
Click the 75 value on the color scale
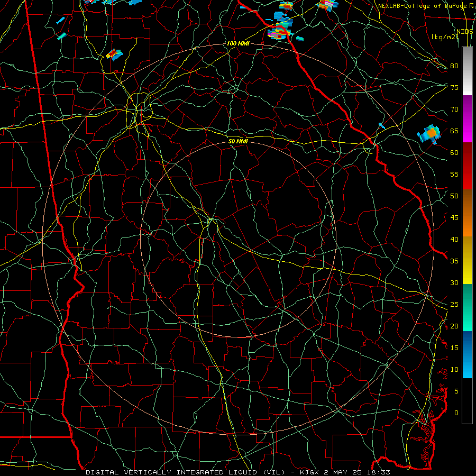coord(454,87)
